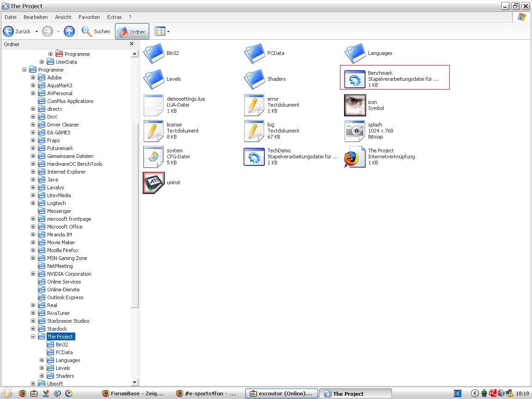Launch Firefox from quick launch
Image resolution: width=532 pixels, height=399 pixels.
tap(23, 393)
